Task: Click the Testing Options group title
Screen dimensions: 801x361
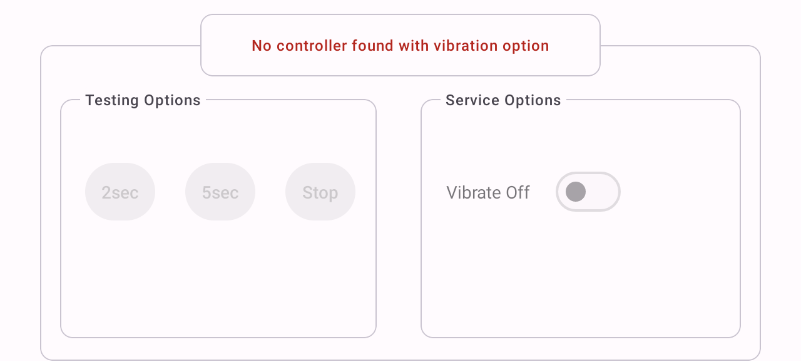Action: pyautogui.click(x=143, y=100)
